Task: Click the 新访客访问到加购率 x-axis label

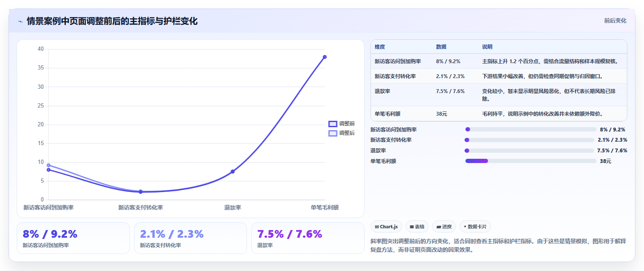Action: (48, 207)
